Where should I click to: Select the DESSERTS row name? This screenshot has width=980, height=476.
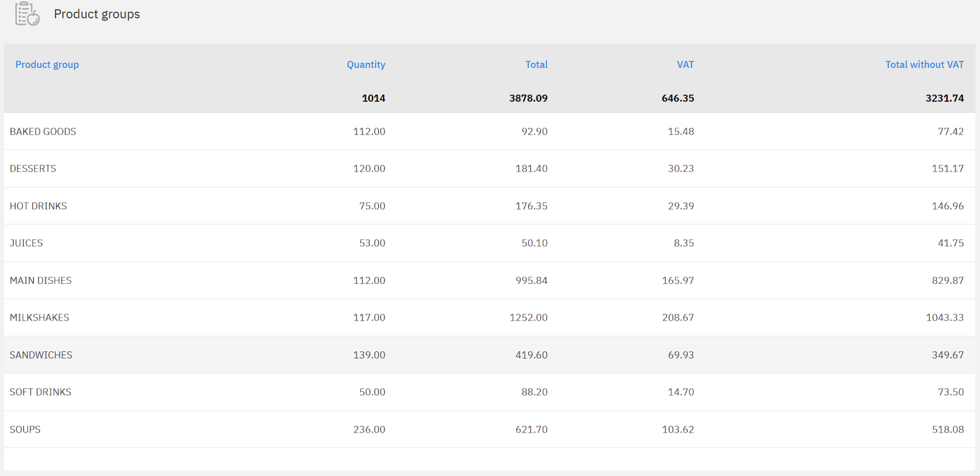pyautogui.click(x=33, y=169)
